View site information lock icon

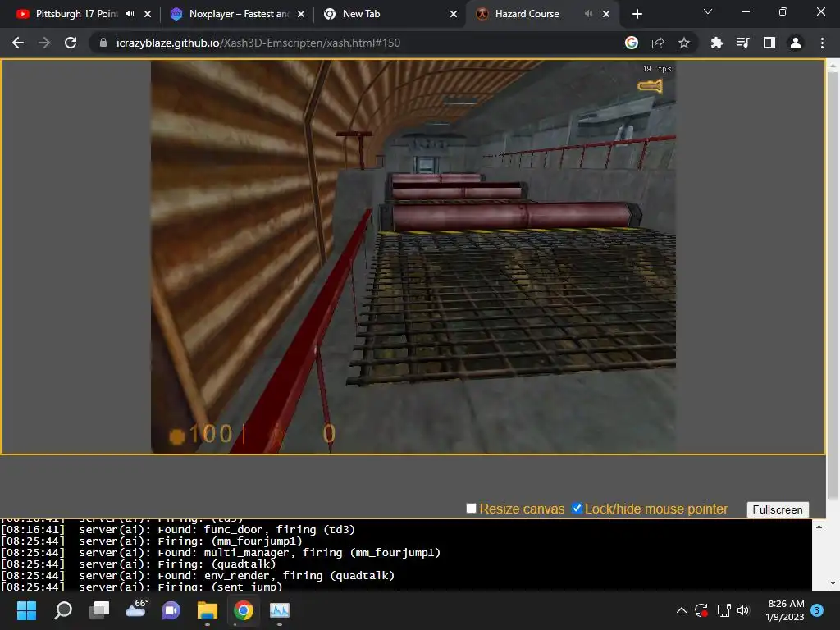103,43
